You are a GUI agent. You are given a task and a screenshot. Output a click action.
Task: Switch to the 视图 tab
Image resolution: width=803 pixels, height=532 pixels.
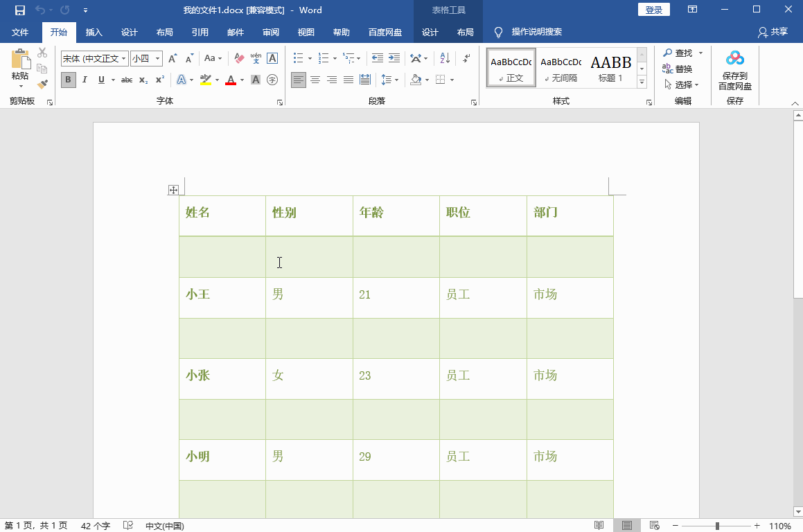point(306,33)
